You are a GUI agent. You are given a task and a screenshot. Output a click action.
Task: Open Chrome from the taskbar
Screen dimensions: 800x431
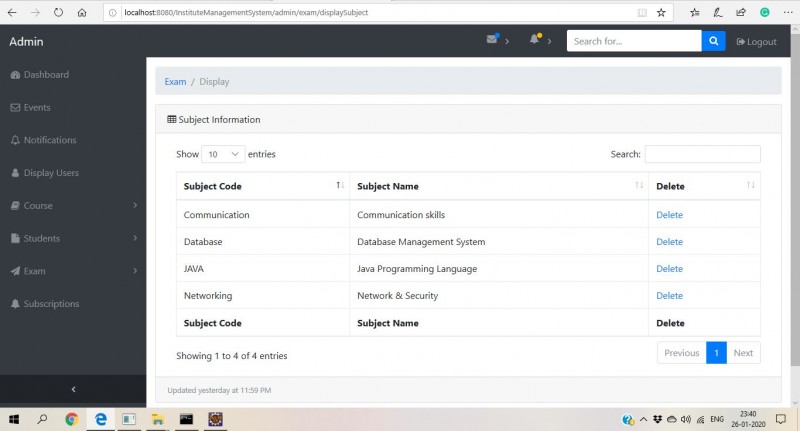[x=71, y=419]
